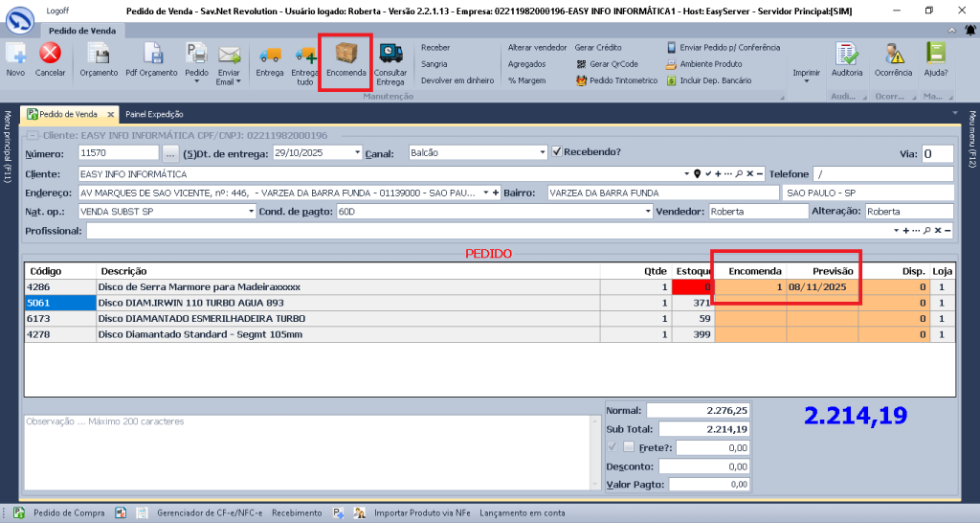
Task: Click Alterar vendedor in the ribbon
Action: (x=537, y=47)
